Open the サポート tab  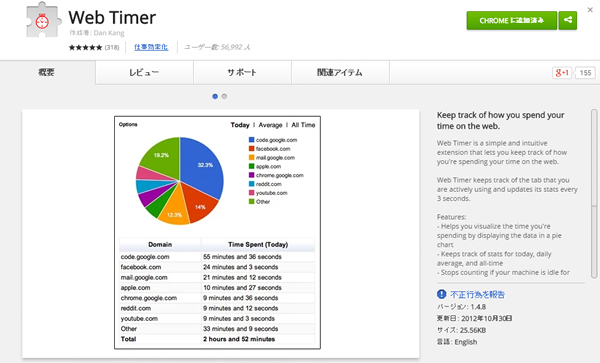pyautogui.click(x=242, y=72)
